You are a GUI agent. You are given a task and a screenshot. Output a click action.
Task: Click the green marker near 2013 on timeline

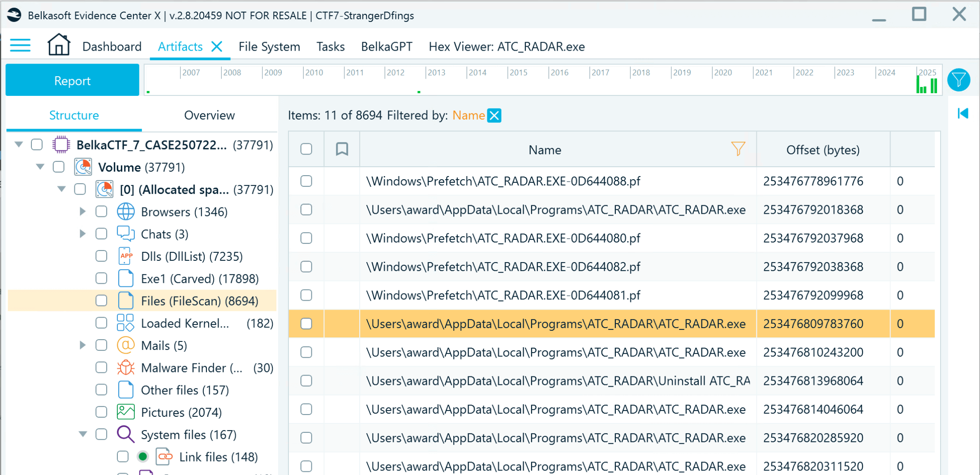pos(419,92)
